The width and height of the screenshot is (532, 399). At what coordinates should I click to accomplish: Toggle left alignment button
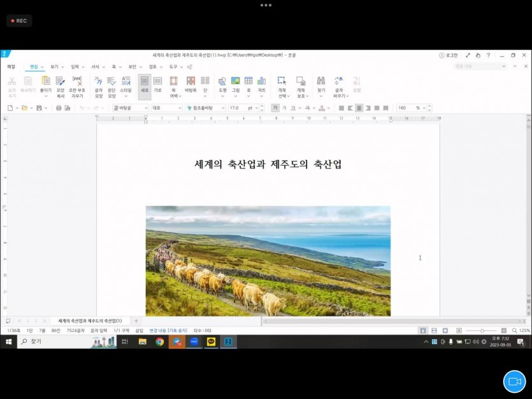pyautogui.click(x=350, y=108)
